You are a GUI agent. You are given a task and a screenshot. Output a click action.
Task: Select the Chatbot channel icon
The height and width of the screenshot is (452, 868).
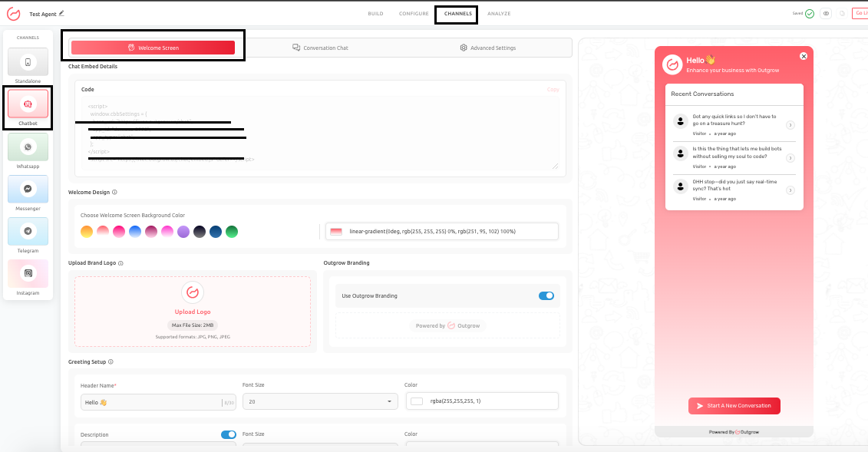(x=28, y=104)
